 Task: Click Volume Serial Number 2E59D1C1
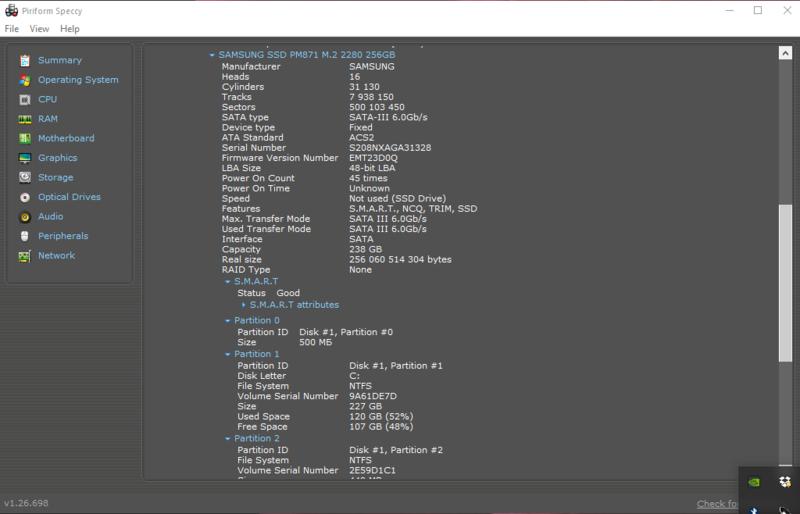(372, 470)
